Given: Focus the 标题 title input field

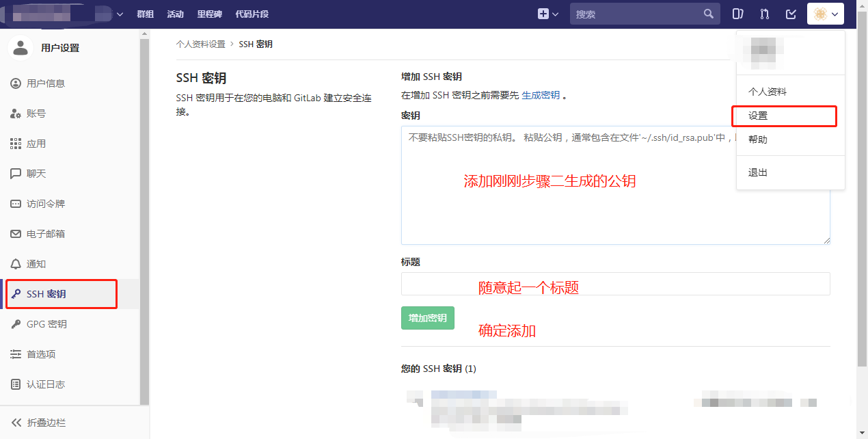Looking at the screenshot, I should pos(615,284).
